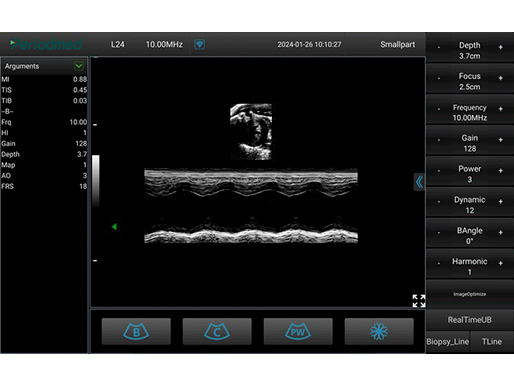Viewport: 514px width, 386px height.
Task: Click the ImageOptimize button
Action: click(469, 294)
